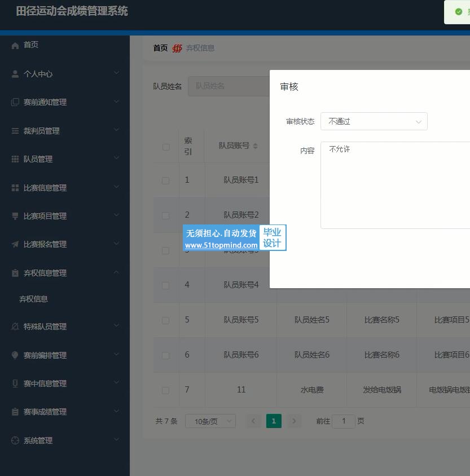Click the bulb icon for 赛前编排管理
Viewport: 470px width, 476px height.
15,355
